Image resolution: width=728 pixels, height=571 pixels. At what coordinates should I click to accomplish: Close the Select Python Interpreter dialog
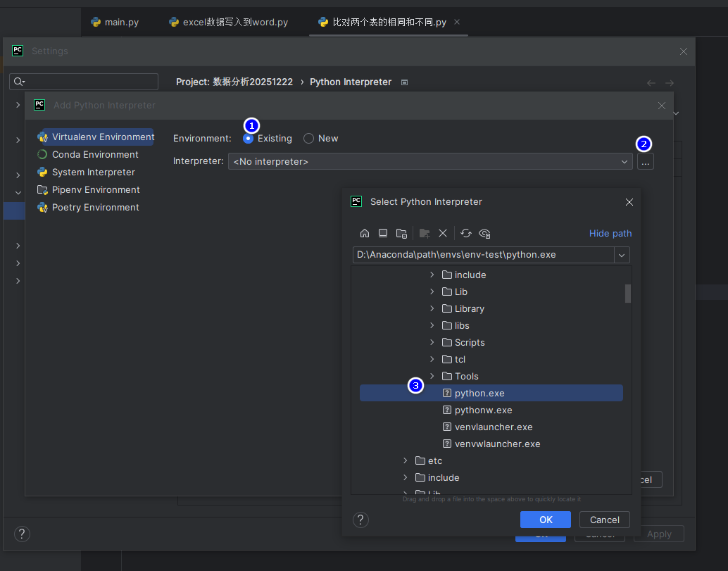click(x=629, y=202)
